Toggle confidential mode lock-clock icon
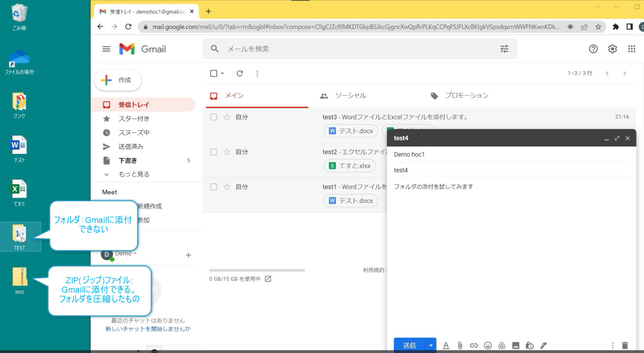This screenshot has height=353, width=644. coord(530,345)
